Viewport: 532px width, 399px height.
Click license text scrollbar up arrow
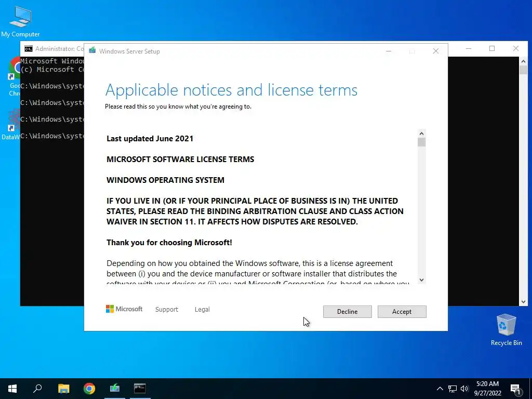pos(421,134)
